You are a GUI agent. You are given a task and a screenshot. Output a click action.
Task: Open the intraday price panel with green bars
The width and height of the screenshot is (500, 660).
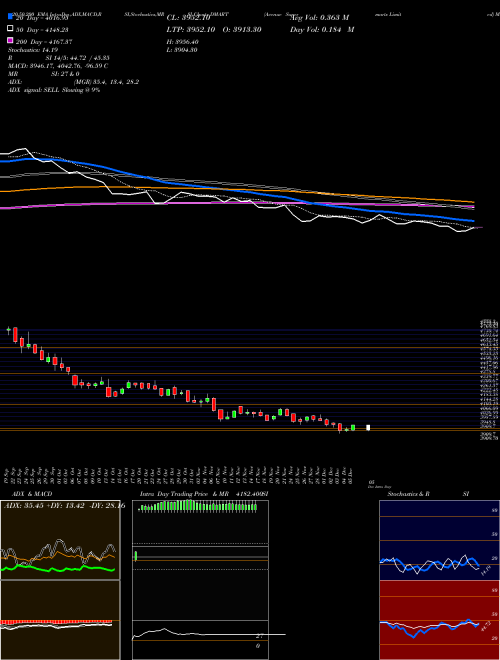point(200,560)
